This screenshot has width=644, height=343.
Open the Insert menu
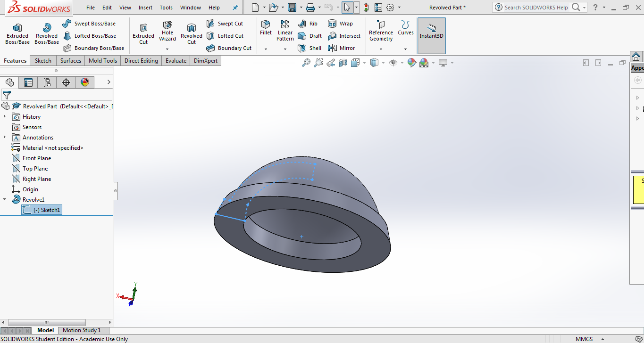(145, 8)
